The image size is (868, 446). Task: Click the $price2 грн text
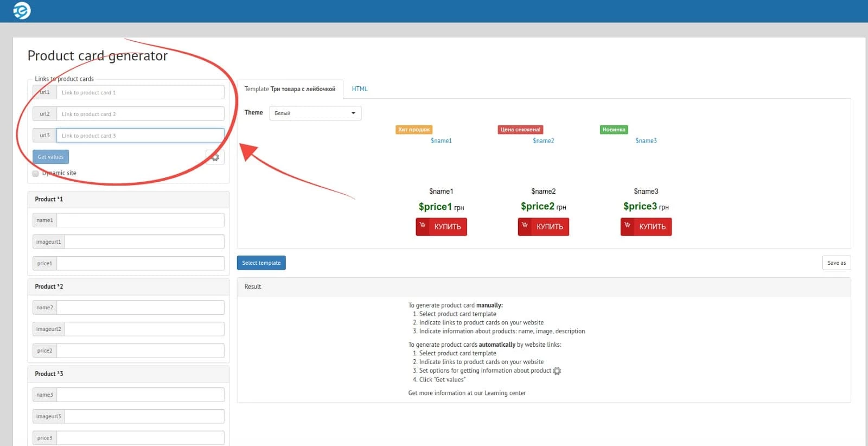click(x=544, y=206)
